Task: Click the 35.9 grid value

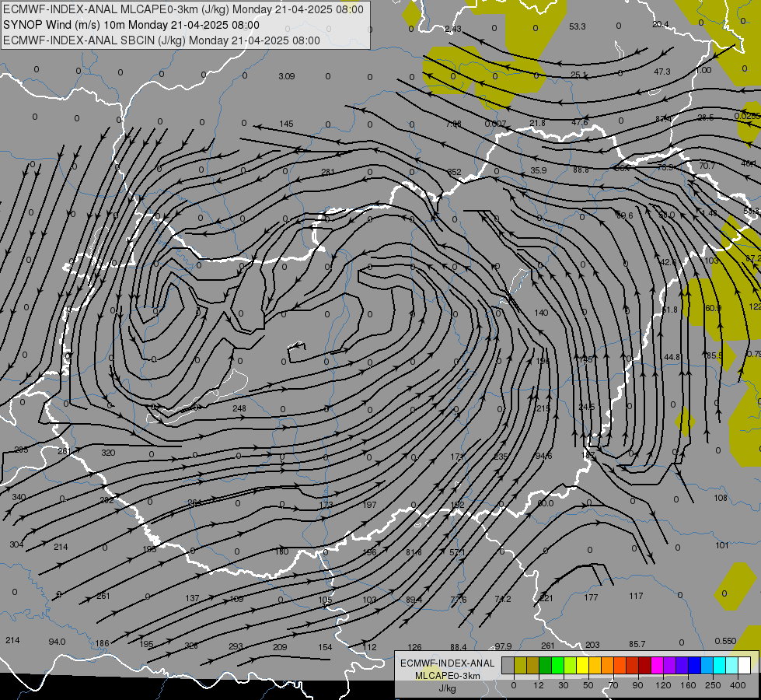Action: click(538, 170)
